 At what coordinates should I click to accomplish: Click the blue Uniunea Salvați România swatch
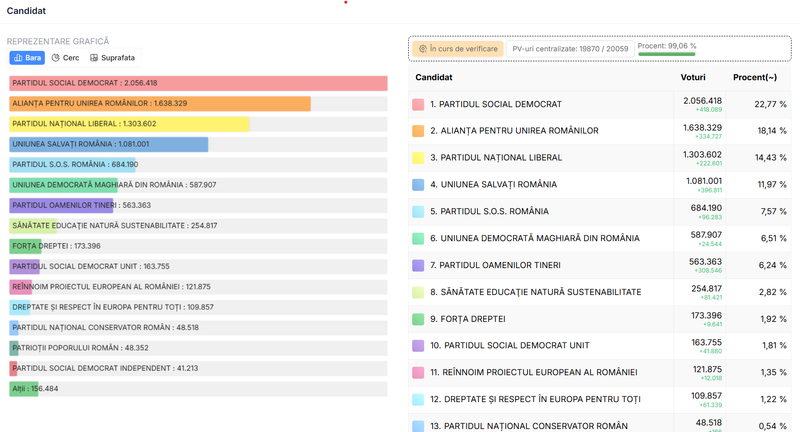(418, 185)
